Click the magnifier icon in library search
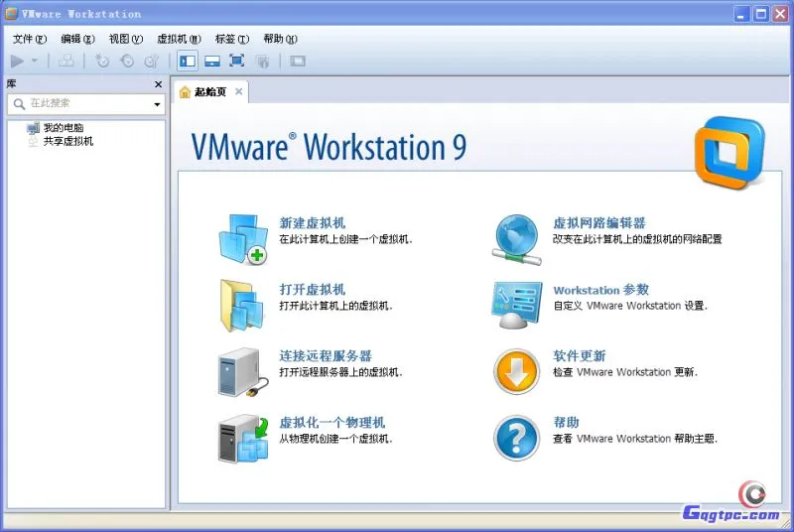 [19, 104]
